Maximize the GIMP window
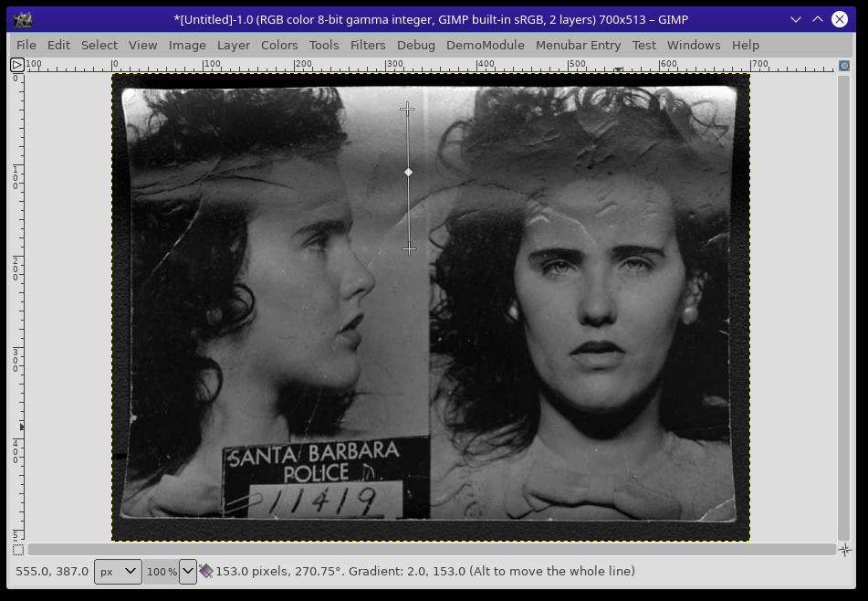Viewport: 868px width, 601px height. (818, 19)
